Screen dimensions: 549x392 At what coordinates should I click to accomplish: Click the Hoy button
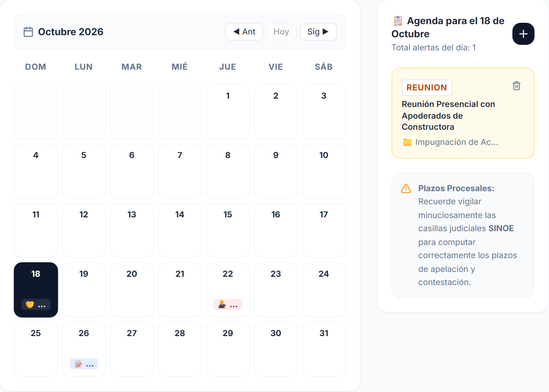pos(281,32)
